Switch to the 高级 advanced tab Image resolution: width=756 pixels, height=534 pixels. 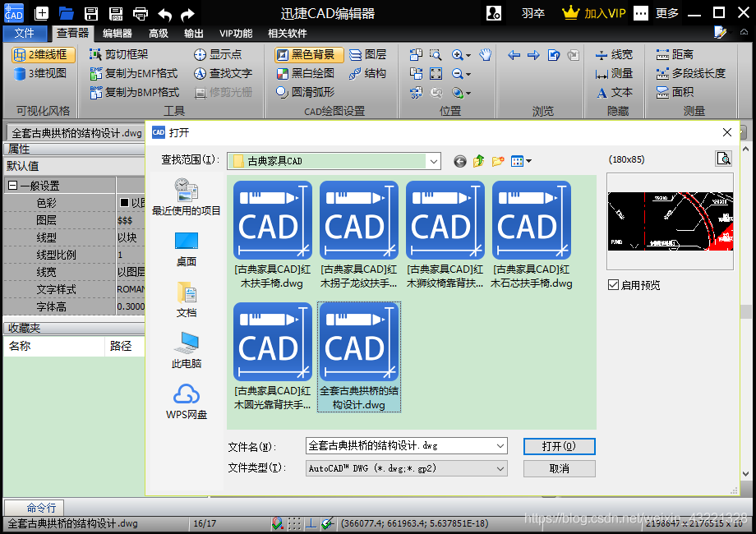pos(159,33)
